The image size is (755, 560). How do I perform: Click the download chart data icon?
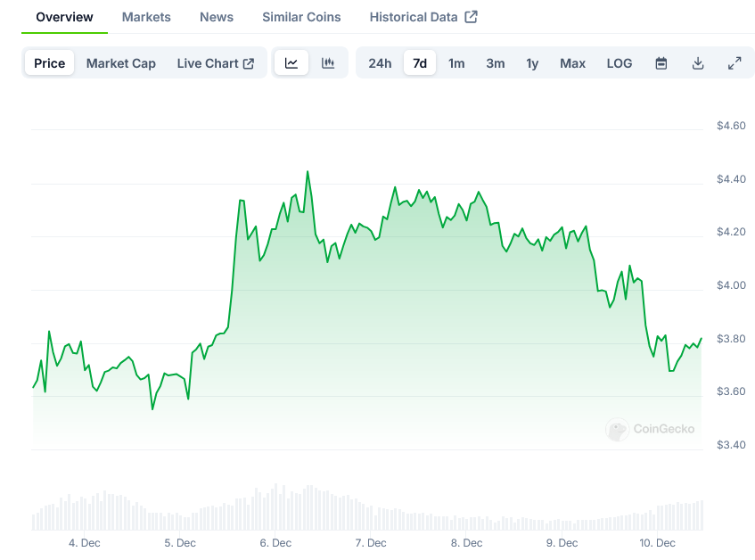click(698, 63)
